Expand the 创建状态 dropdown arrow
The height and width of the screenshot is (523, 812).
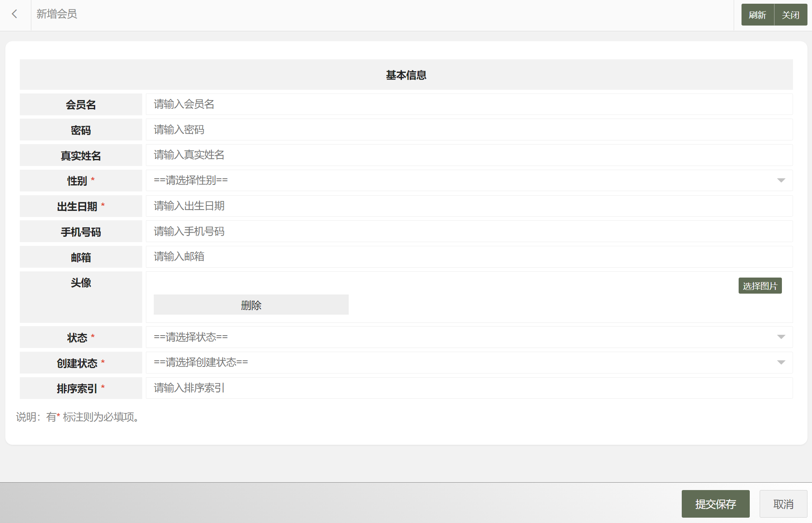click(781, 363)
